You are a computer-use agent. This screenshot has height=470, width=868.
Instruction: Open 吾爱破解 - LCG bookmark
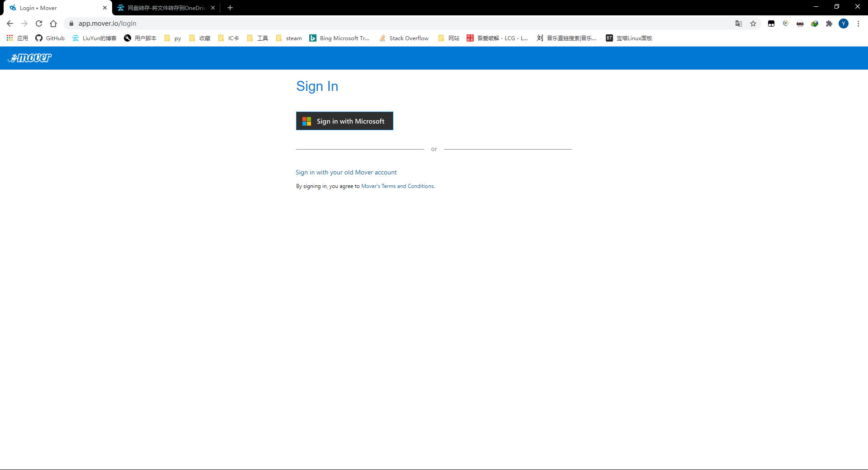(x=497, y=38)
